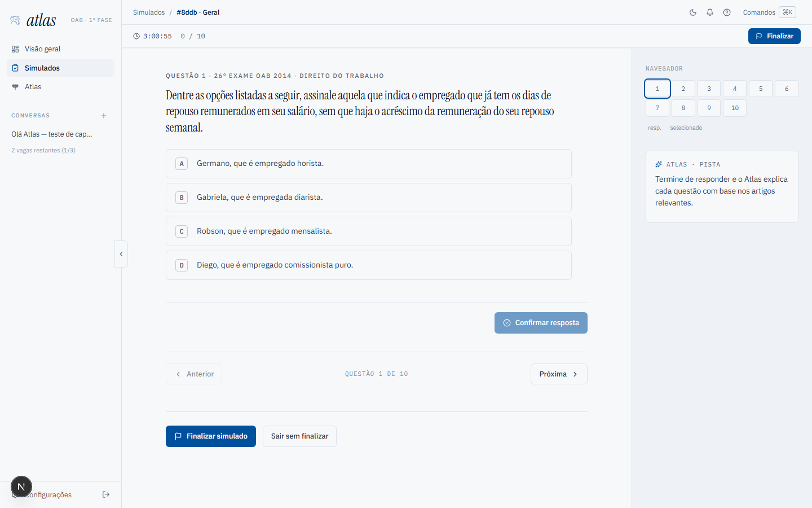Click the logout icon next to Configurações
Image resolution: width=812 pixels, height=508 pixels.
(x=106, y=494)
